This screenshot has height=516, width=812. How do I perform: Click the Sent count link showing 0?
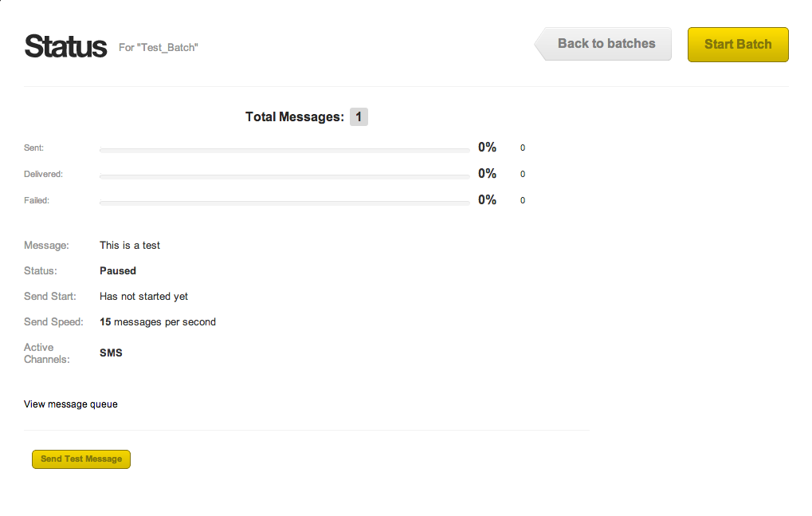tap(523, 148)
